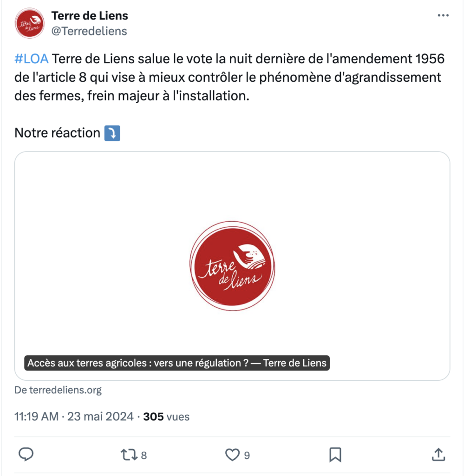This screenshot has height=476, width=470.
Task: Click the like count 9
Action: point(247,455)
